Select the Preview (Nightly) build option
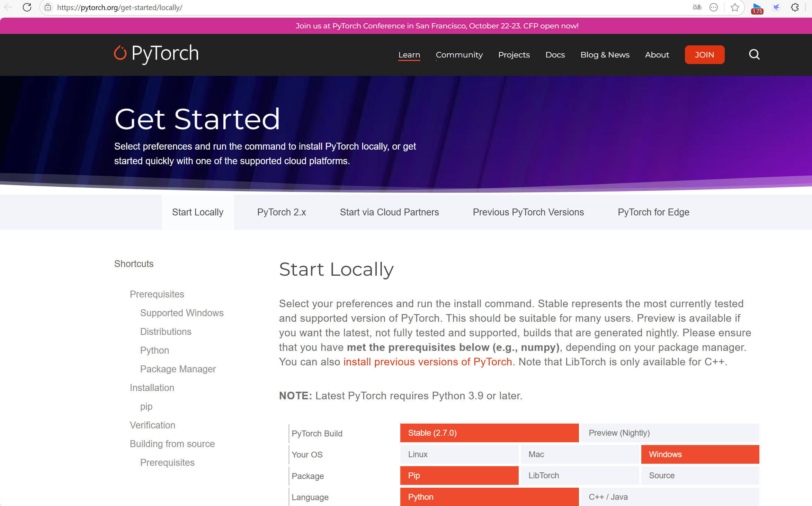The width and height of the screenshot is (812, 506). coord(670,433)
